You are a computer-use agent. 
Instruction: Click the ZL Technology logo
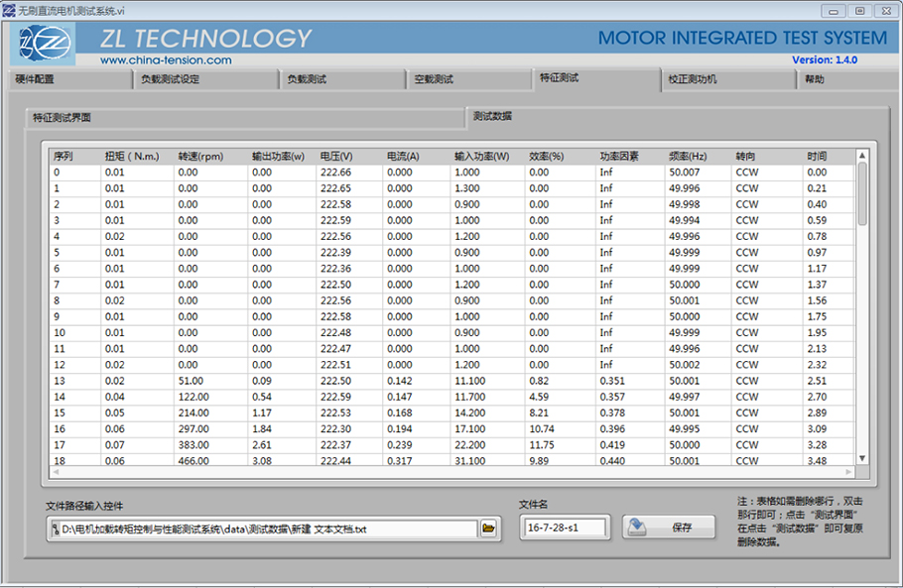pyautogui.click(x=47, y=44)
